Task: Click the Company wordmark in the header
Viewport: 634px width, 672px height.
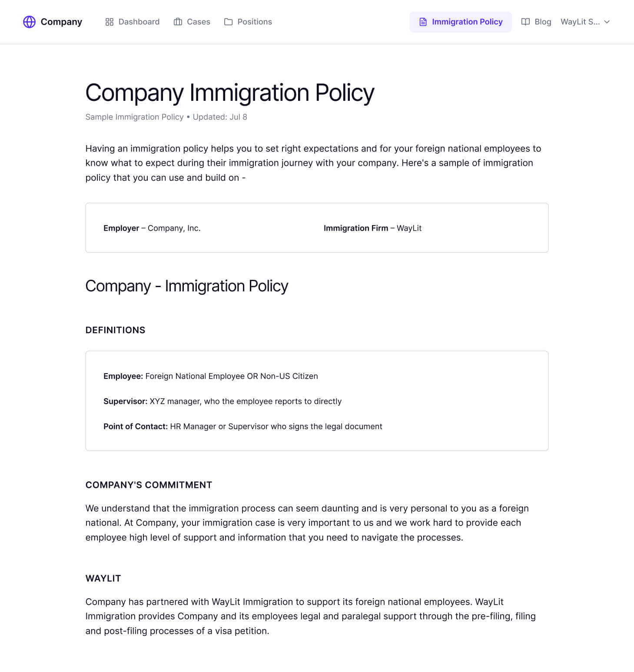Action: [x=62, y=22]
